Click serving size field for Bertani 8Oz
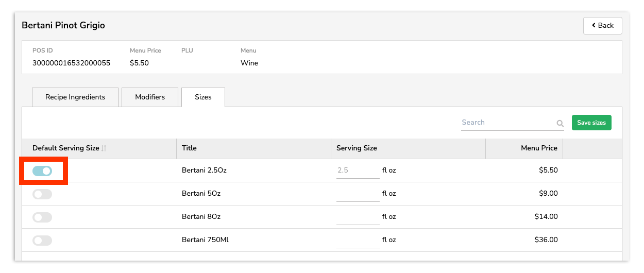644x273 pixels. tap(358, 217)
